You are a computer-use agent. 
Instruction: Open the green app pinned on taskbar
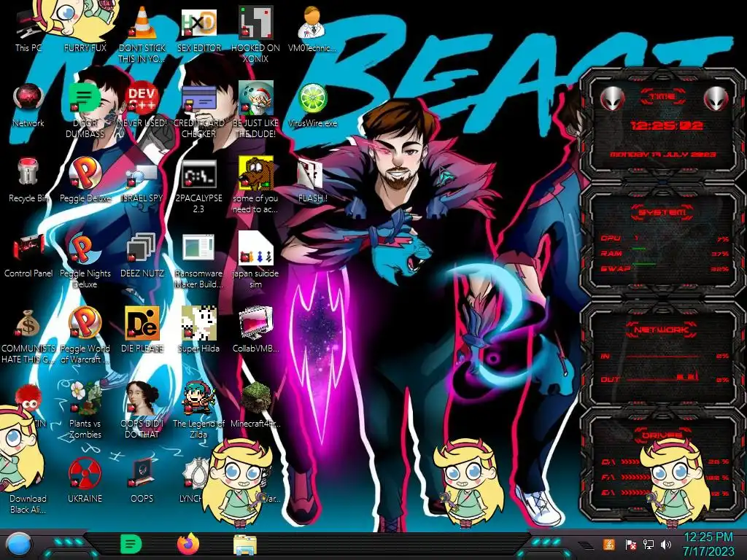[131, 544]
